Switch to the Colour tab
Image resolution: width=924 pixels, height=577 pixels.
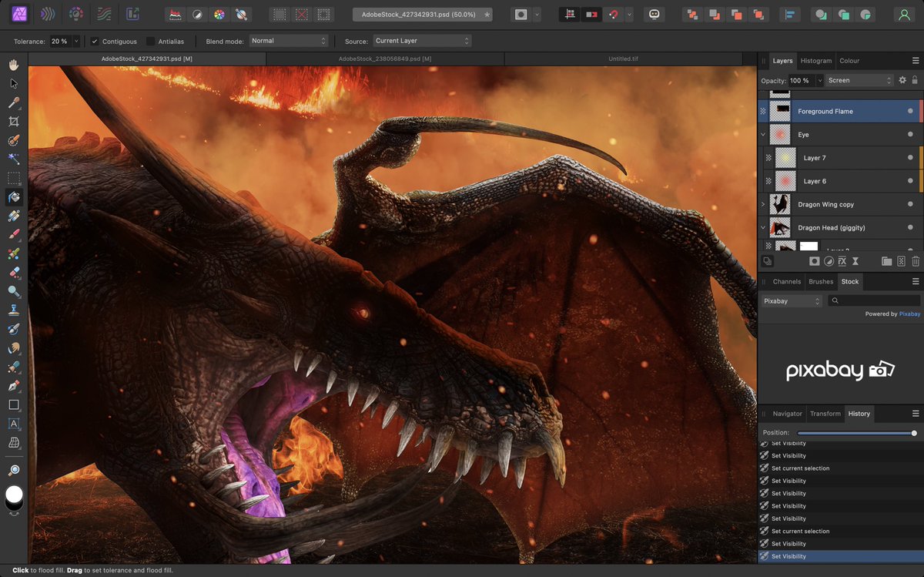(x=849, y=61)
